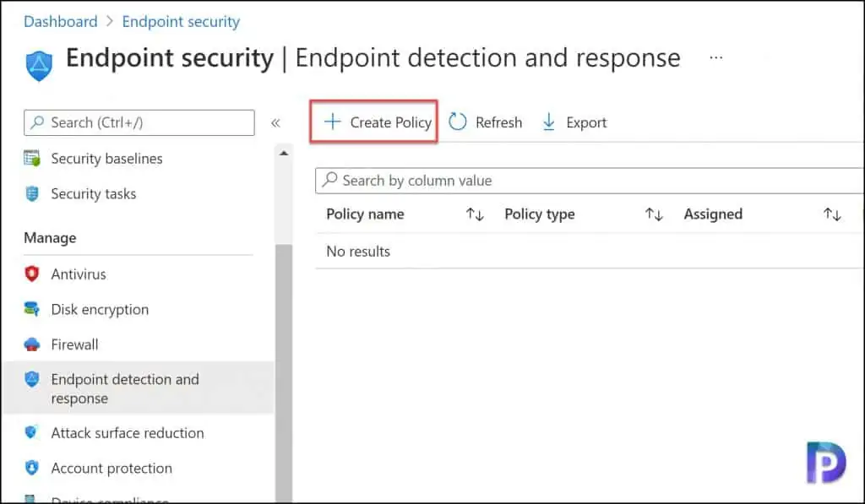Viewport: 865px width, 504px height.
Task: Click the Disk encryption icon
Action: (32, 309)
